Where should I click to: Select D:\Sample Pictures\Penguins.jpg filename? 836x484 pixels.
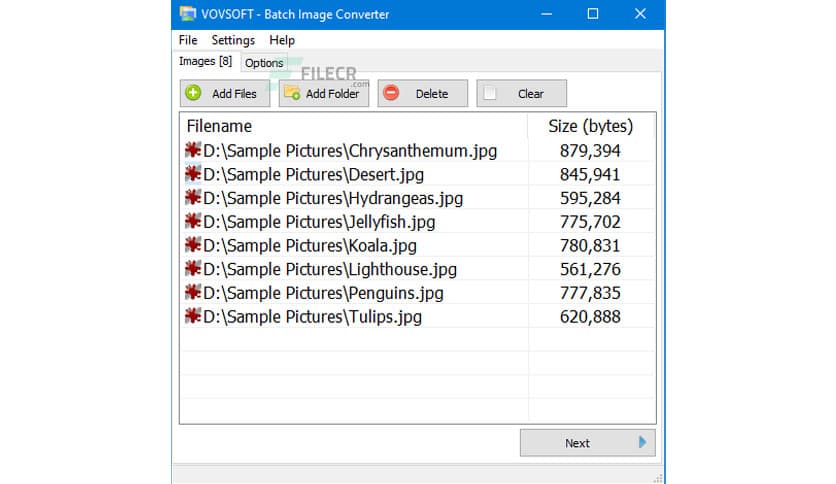pyautogui.click(x=323, y=293)
